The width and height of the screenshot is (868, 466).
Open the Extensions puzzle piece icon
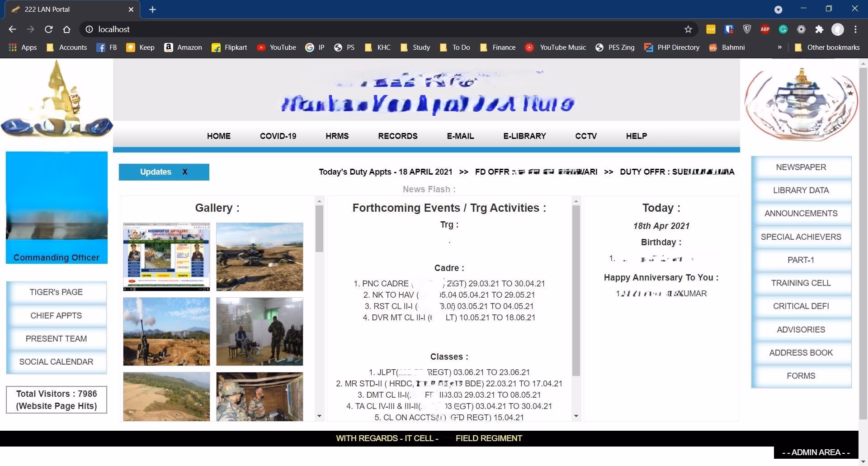point(819,29)
